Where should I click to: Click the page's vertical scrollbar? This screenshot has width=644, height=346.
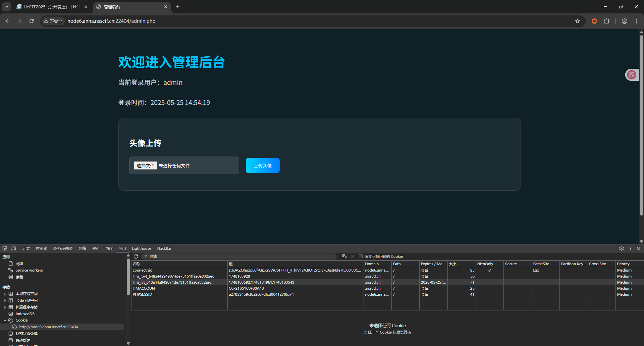click(641, 124)
